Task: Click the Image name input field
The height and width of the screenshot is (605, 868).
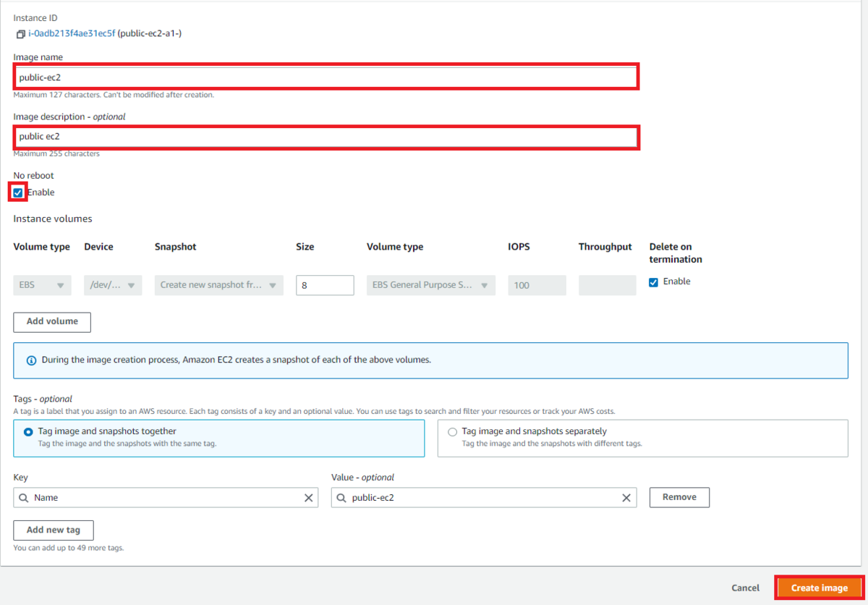Action: [x=325, y=77]
